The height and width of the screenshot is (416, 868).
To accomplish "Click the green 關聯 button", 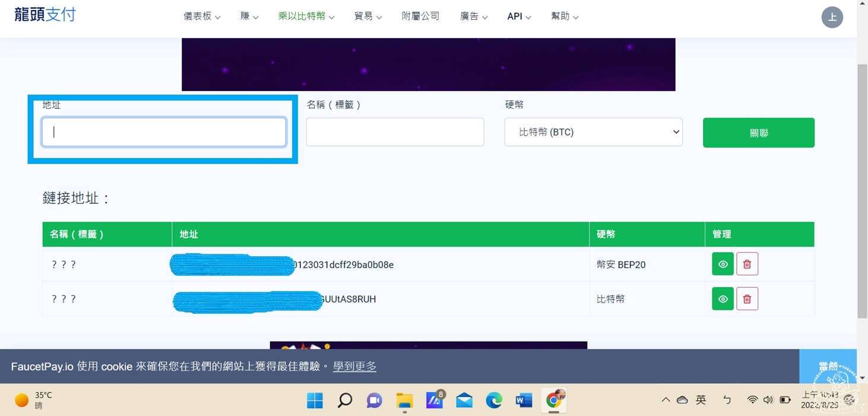I will pyautogui.click(x=758, y=133).
